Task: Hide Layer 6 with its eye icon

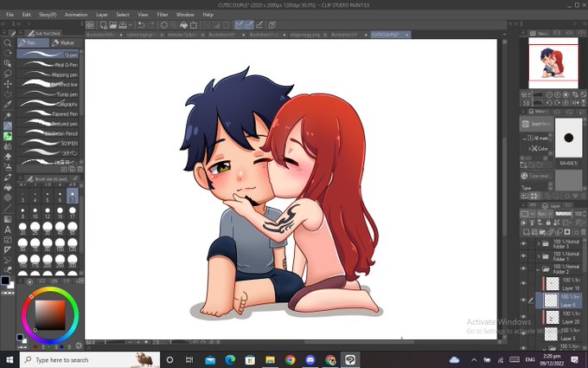Action: tap(523, 300)
